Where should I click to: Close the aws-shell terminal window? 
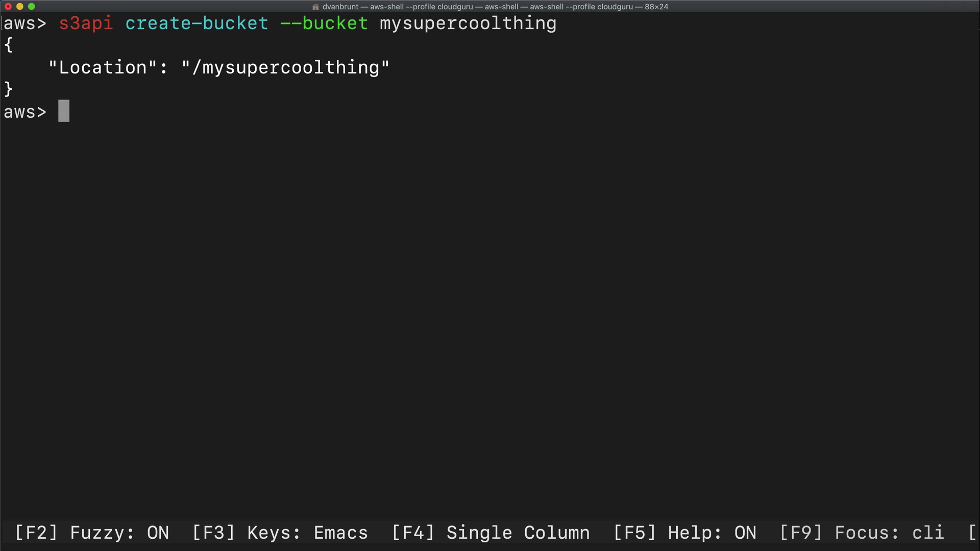tap(8, 7)
